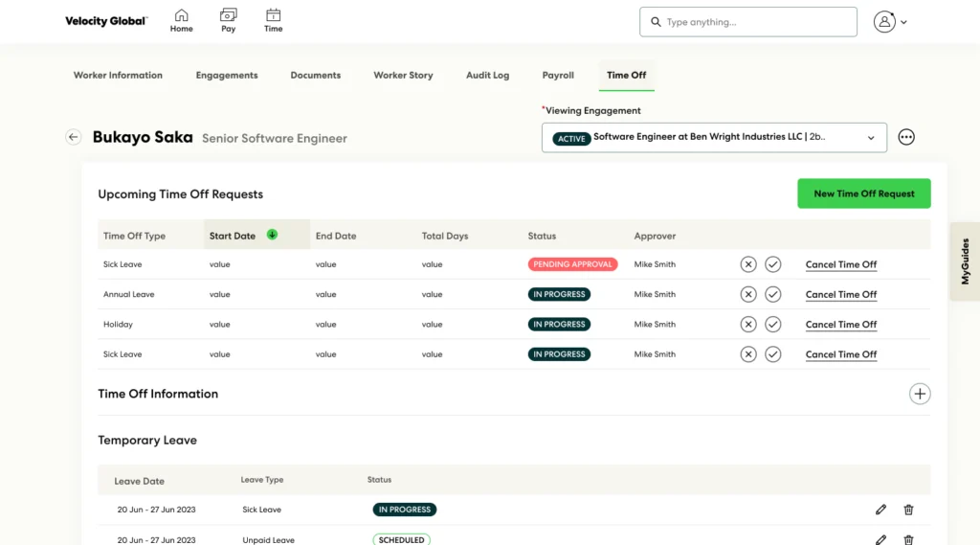Approve the last Sick Leave in-progress request

pos(773,354)
